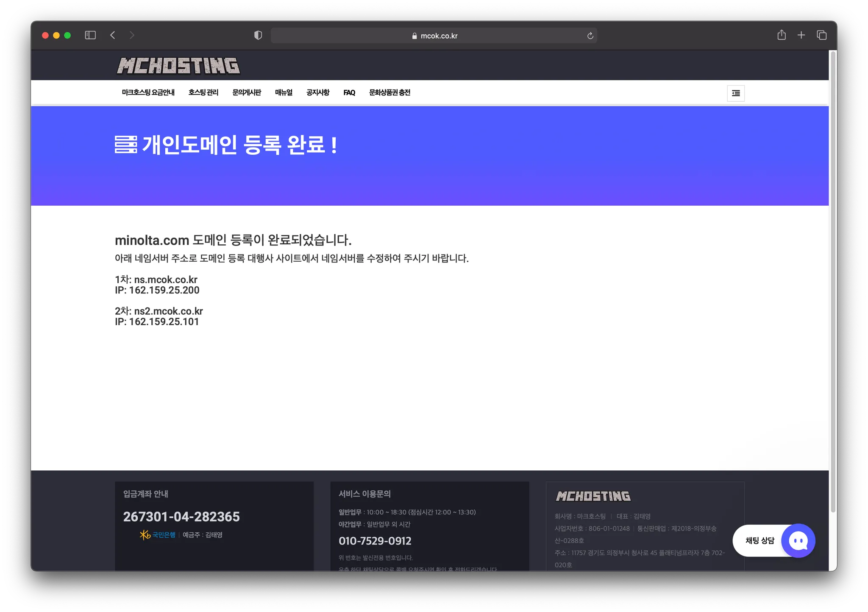Expand the site menu hamburger button
This screenshot has width=868, height=612.
[736, 93]
